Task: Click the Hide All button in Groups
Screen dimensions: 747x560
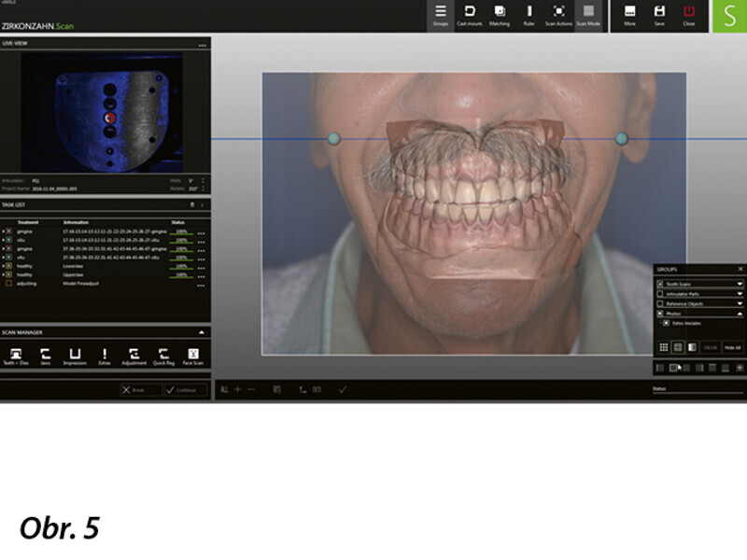Action: (x=732, y=347)
